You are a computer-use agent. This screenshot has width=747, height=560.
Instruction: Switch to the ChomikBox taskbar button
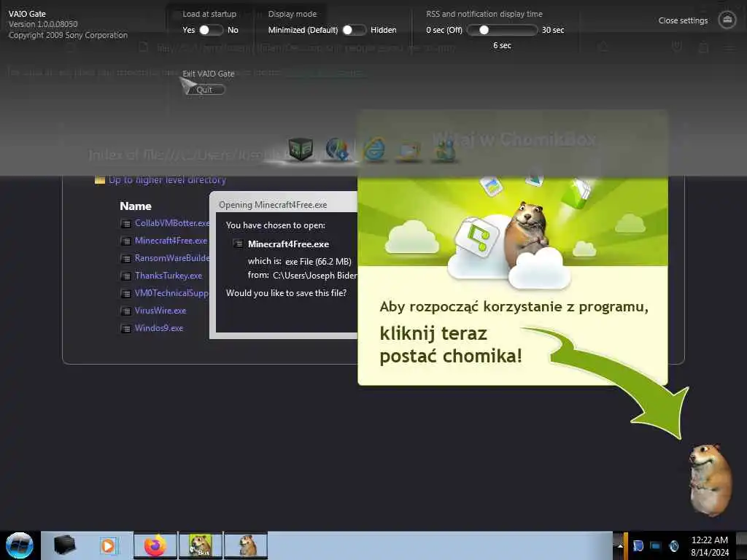pyautogui.click(x=200, y=545)
